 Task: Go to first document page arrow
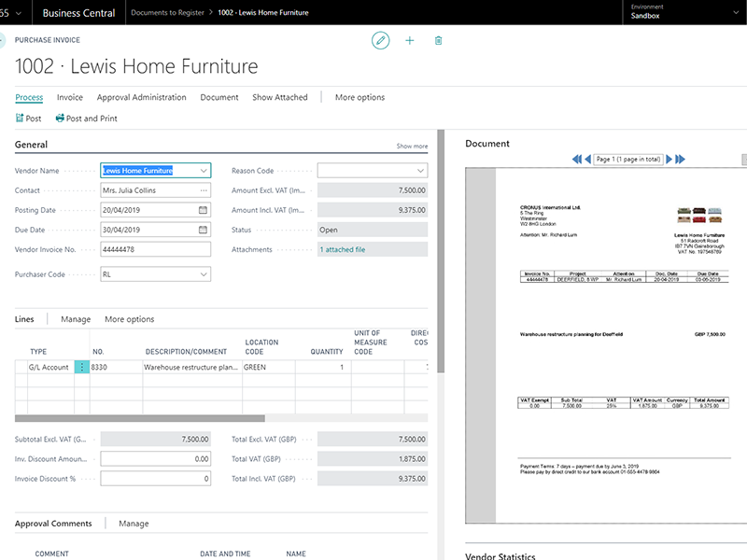[576, 159]
